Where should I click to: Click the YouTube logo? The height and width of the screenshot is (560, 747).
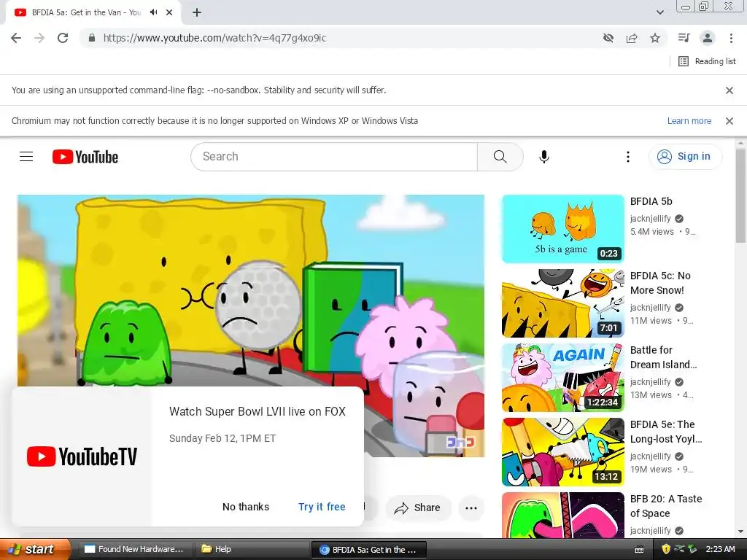(85, 157)
